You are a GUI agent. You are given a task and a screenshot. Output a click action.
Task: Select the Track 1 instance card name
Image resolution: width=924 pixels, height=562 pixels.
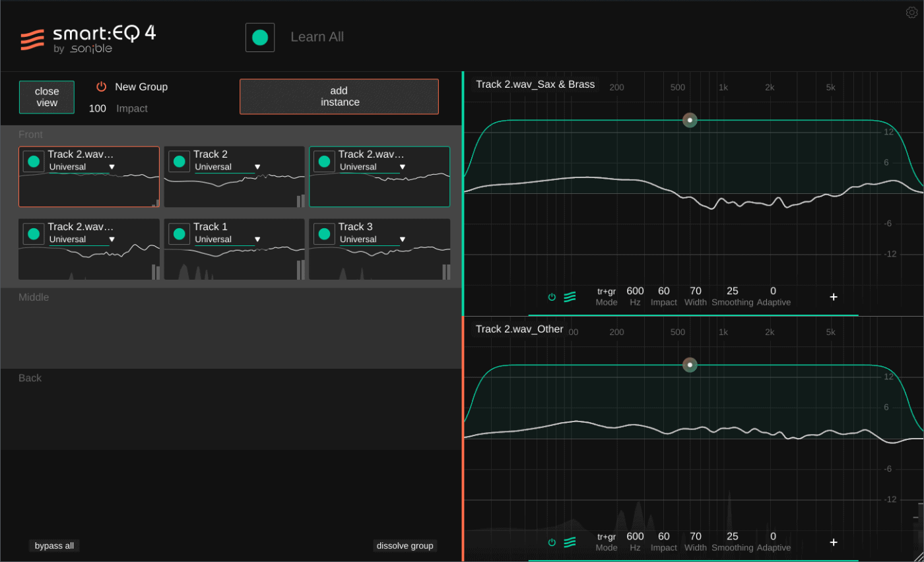pos(211,227)
